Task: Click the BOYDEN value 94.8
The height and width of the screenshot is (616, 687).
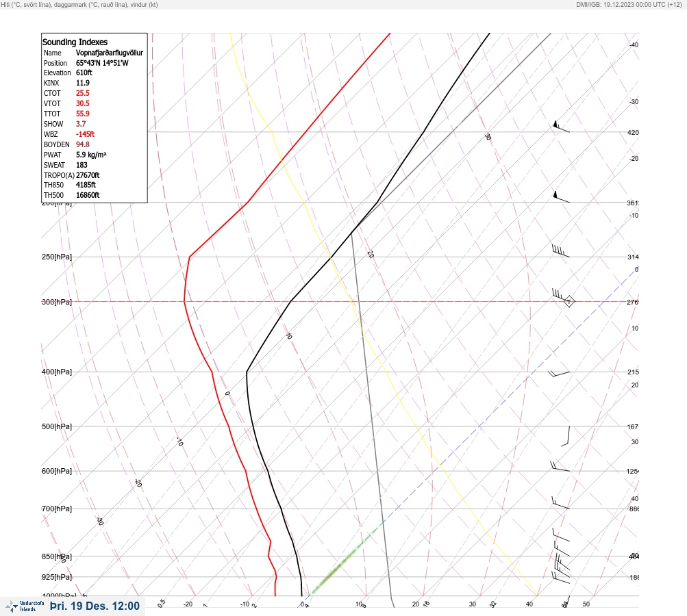Action: [x=83, y=144]
